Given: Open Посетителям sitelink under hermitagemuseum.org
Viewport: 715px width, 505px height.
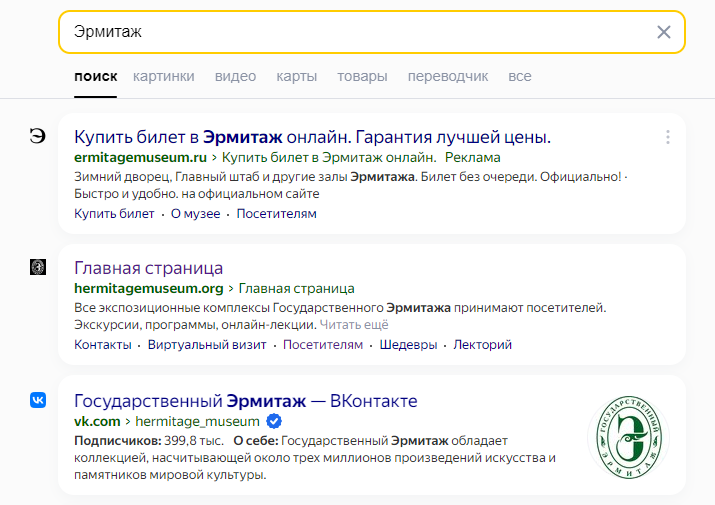Looking at the screenshot, I should (323, 344).
